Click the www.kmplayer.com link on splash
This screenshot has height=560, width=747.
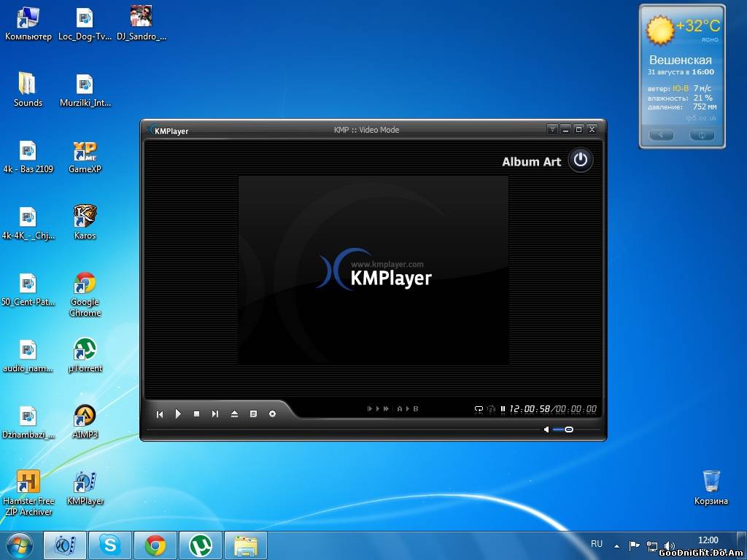click(387, 264)
